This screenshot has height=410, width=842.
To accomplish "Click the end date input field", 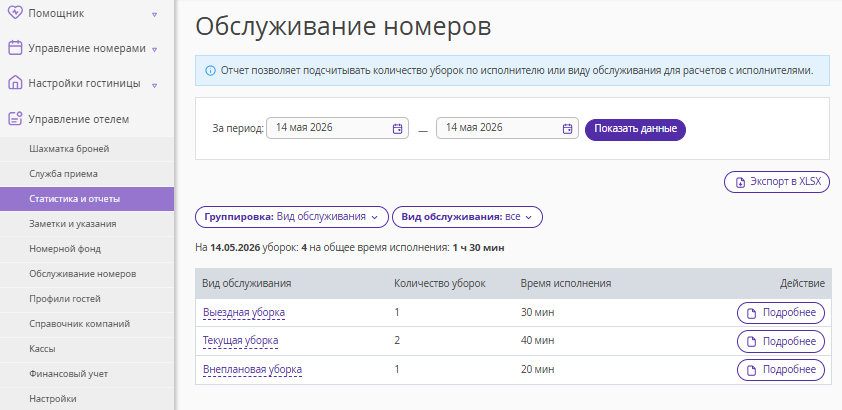I will pyautogui.click(x=507, y=128).
